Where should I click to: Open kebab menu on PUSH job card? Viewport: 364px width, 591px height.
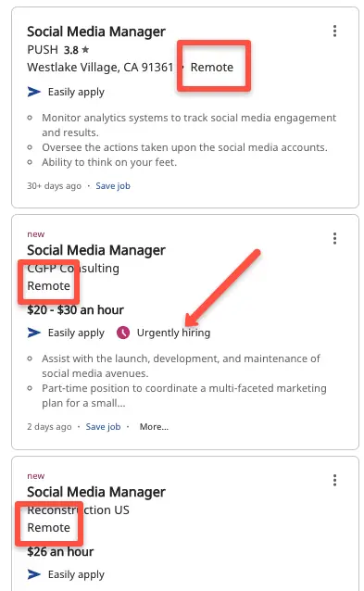pyautogui.click(x=334, y=31)
